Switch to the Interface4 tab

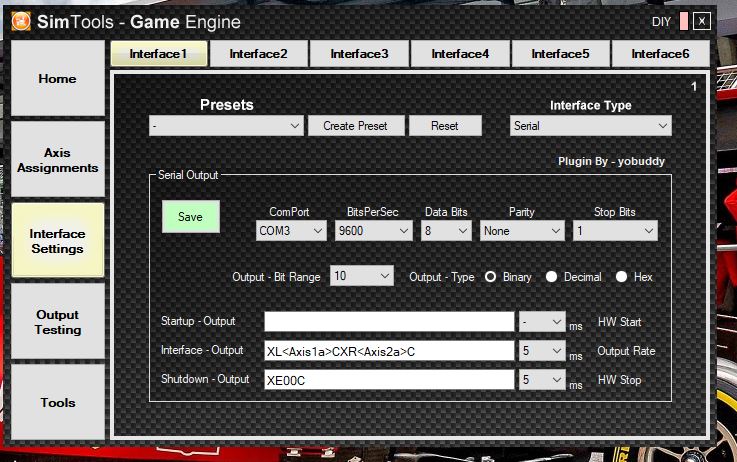pyautogui.click(x=460, y=54)
